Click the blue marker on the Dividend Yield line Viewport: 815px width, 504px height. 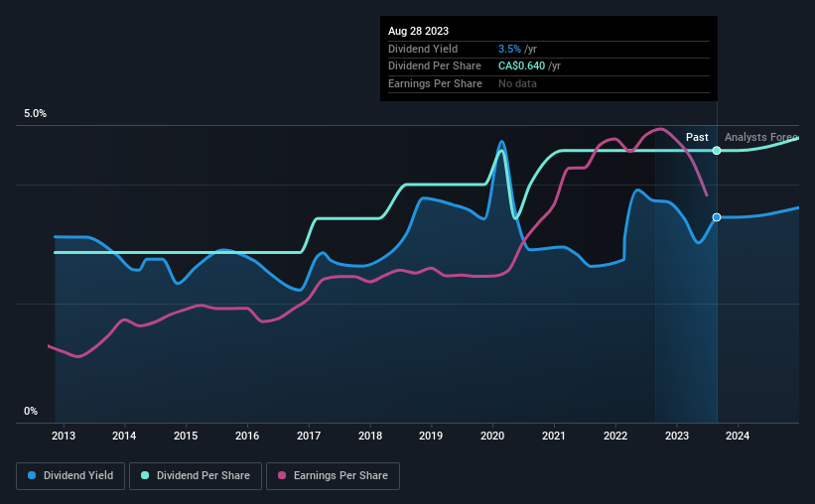(x=717, y=217)
